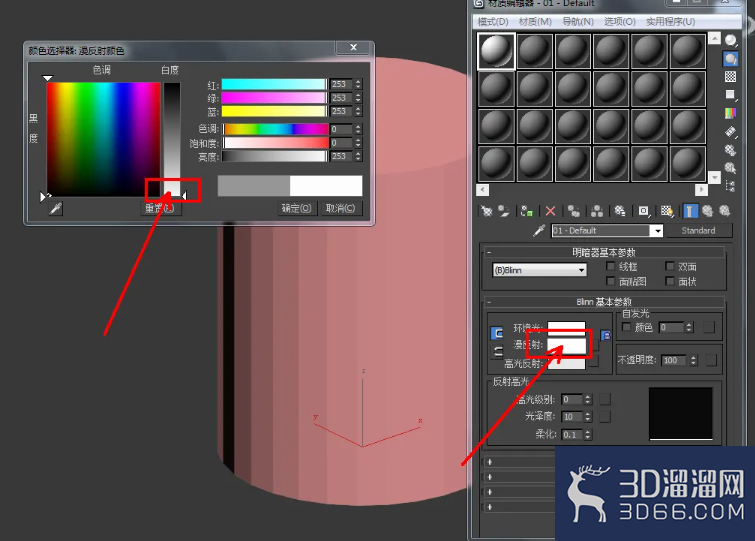This screenshot has height=541, width=755.
Task: Click the 绿 green channel slider
Action: point(274,98)
